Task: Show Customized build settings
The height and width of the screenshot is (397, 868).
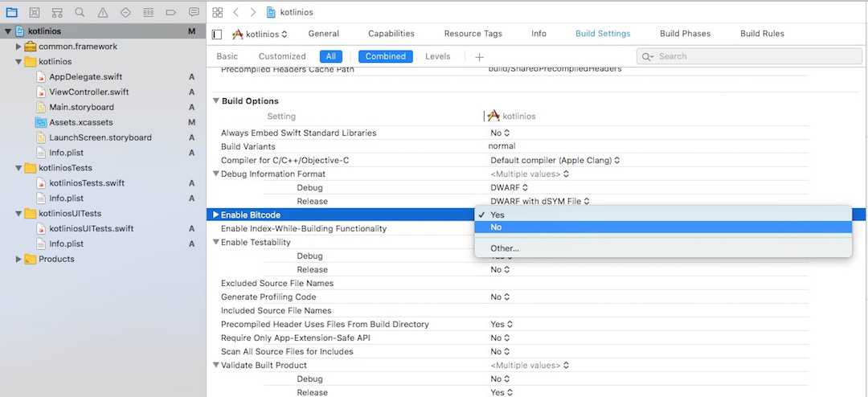Action: [x=282, y=56]
